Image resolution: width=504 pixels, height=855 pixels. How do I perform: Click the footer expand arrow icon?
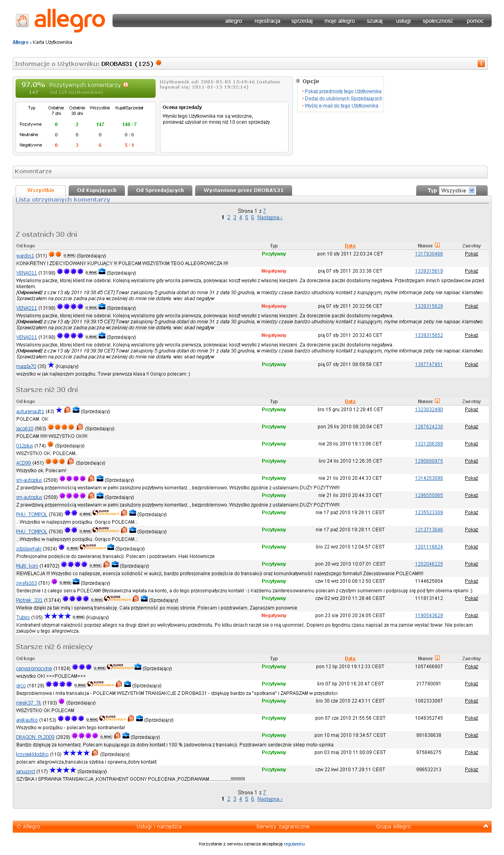click(486, 826)
